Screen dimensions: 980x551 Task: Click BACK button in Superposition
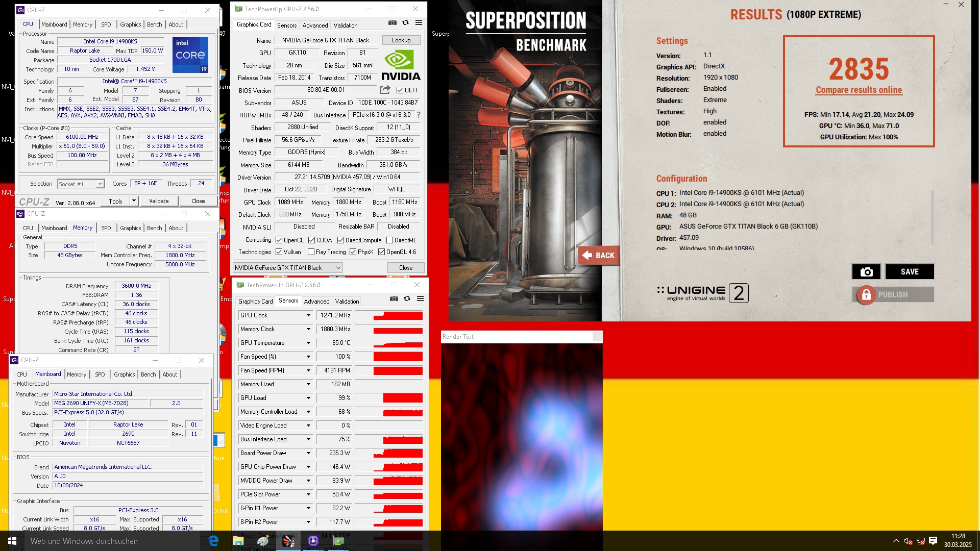coord(598,256)
